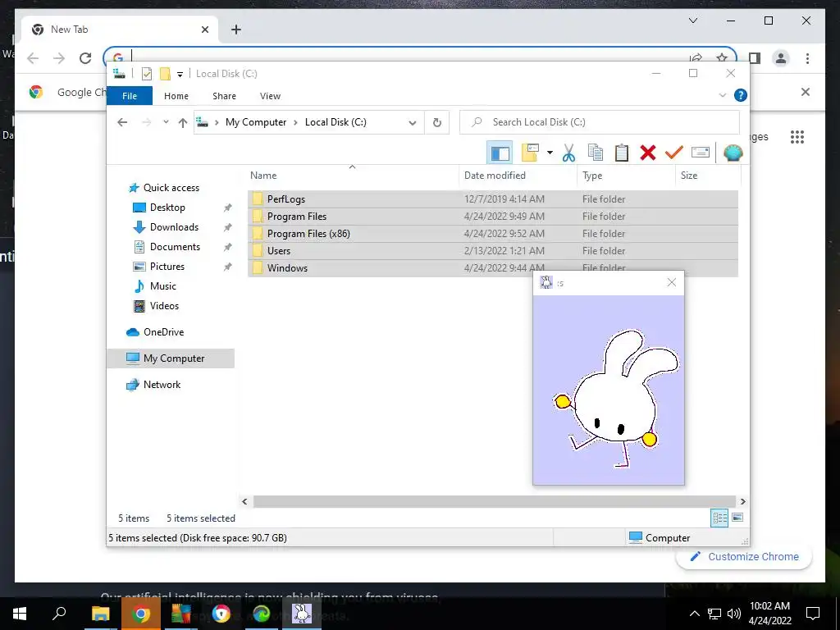Screen dimensions: 840x630
Task: Open Documents in navigation pane
Action: click(x=175, y=247)
